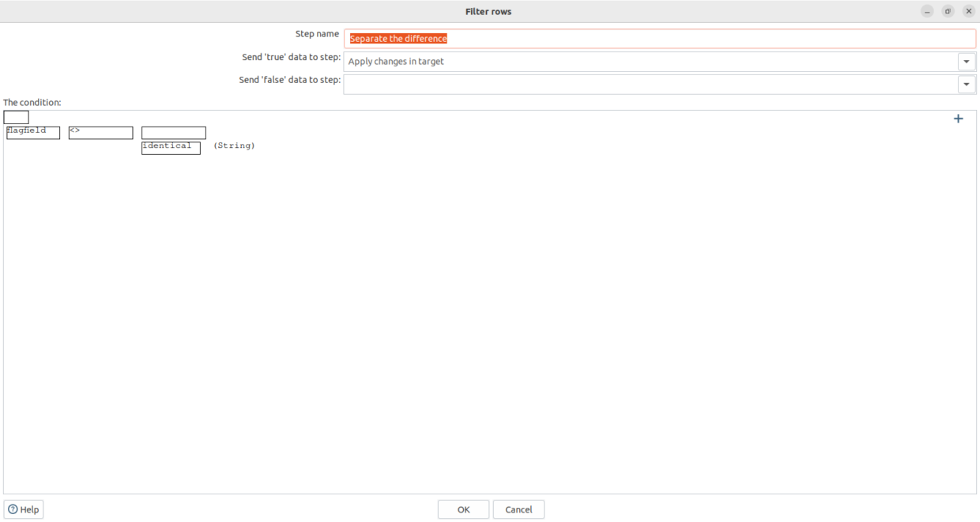Click the plus icon to add a condition
The image size is (980, 522).
958,118
